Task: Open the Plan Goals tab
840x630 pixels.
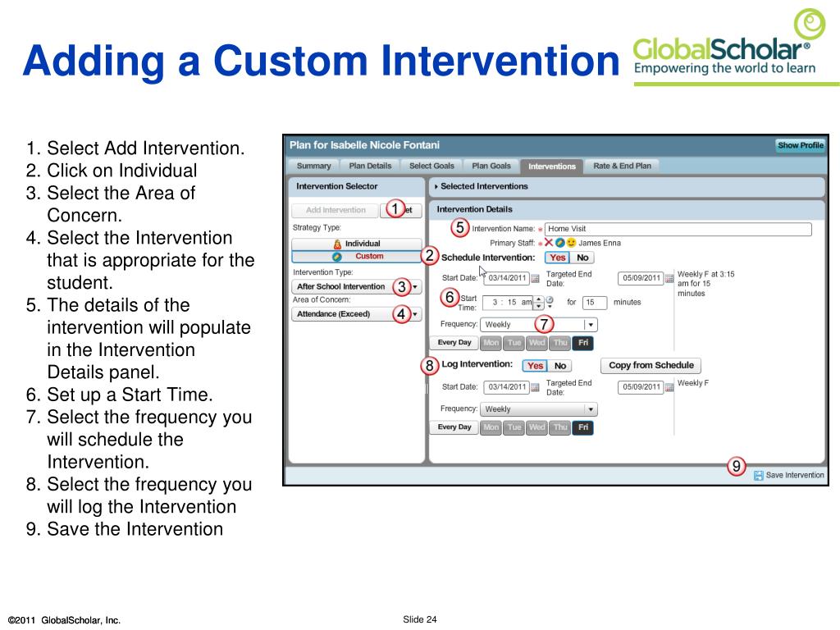Action: click(x=491, y=166)
